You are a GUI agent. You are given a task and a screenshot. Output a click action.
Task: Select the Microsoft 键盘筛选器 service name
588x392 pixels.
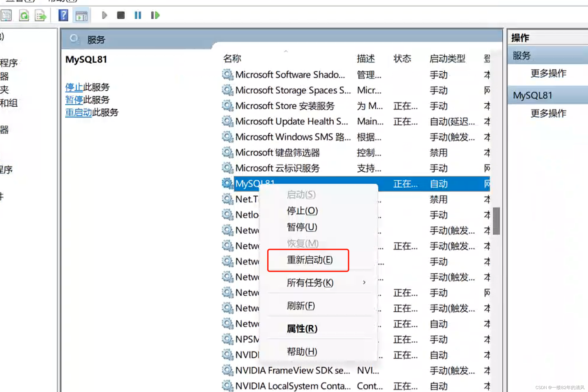[x=277, y=152]
